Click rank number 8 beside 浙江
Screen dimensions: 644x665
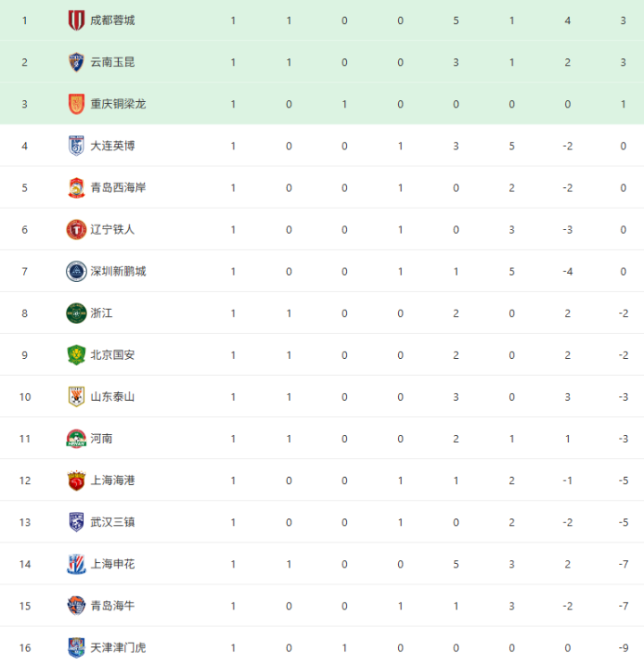(25, 313)
